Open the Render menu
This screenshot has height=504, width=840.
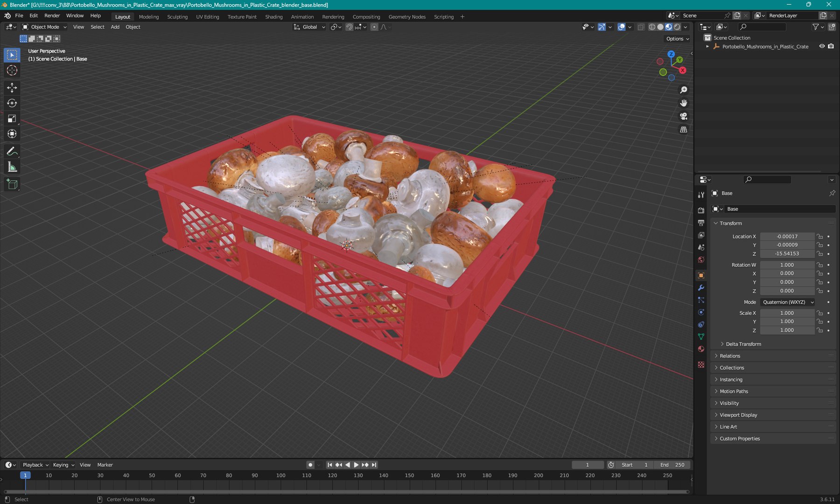pos(52,15)
